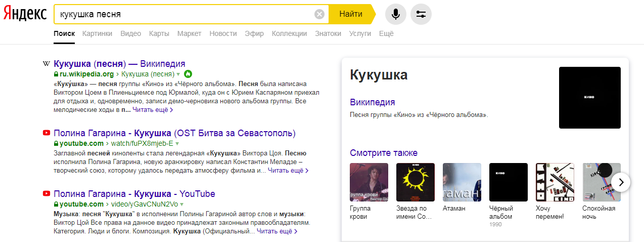644x242 pixels.
Task: Click the Яндекс logo
Action: click(x=25, y=14)
